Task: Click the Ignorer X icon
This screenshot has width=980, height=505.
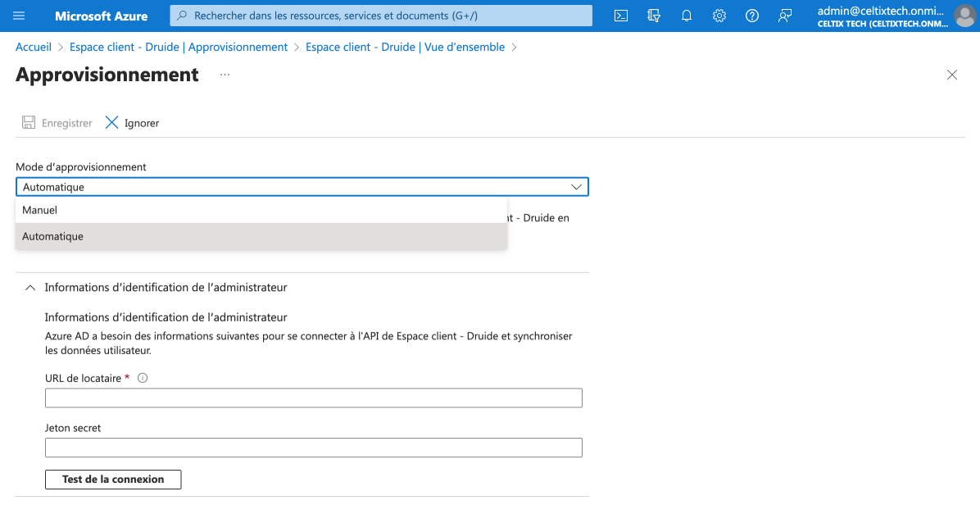Action: pyautogui.click(x=112, y=122)
